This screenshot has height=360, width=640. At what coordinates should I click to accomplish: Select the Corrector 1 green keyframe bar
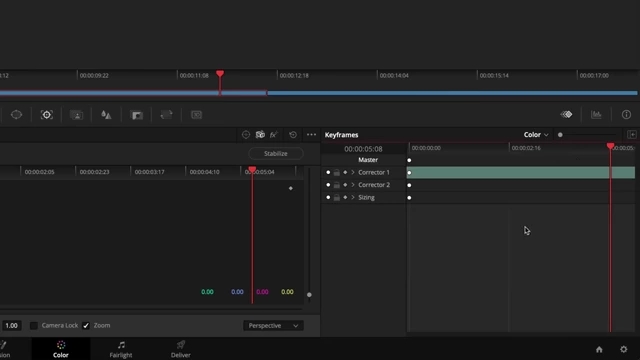click(520, 173)
